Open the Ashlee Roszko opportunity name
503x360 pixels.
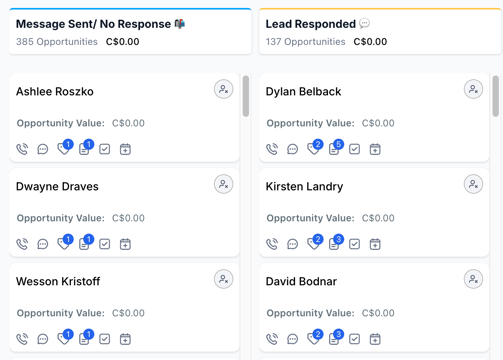(55, 91)
